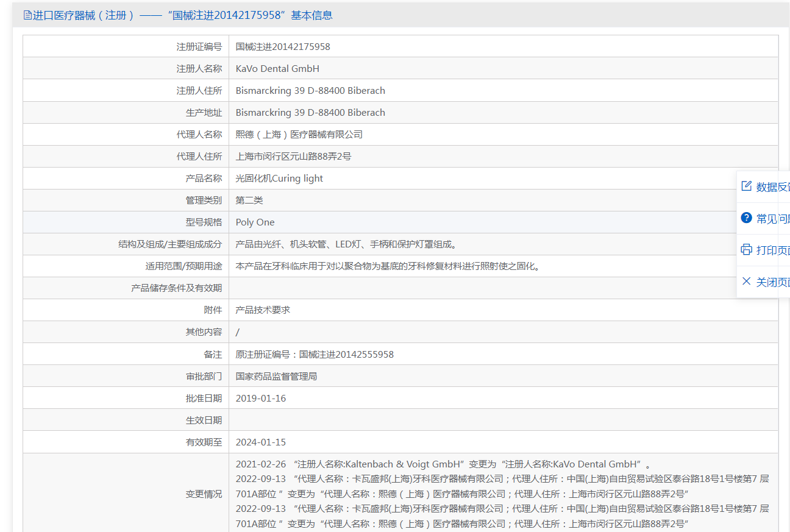Select the 备注 field label
Screen dimensions: 790x532
point(213,354)
